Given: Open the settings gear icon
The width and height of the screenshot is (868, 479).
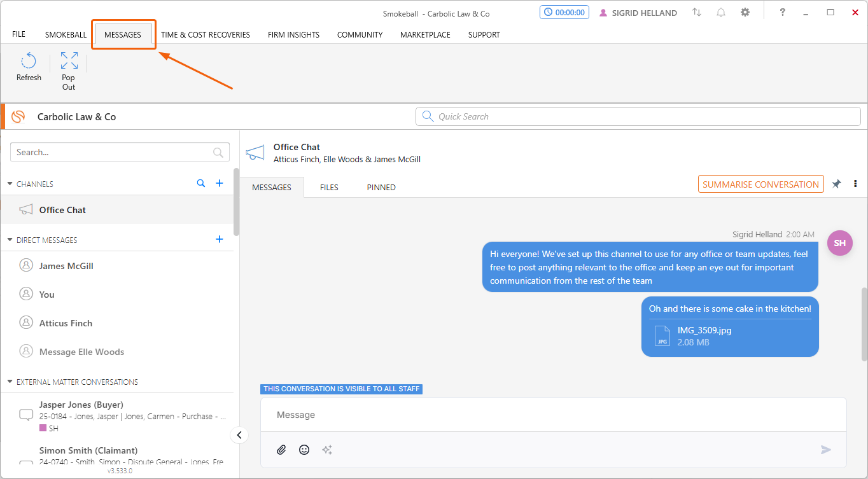Looking at the screenshot, I should 745,13.
